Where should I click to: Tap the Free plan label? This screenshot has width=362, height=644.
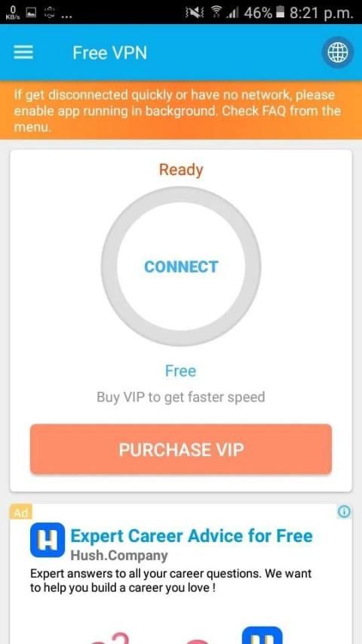click(x=180, y=371)
